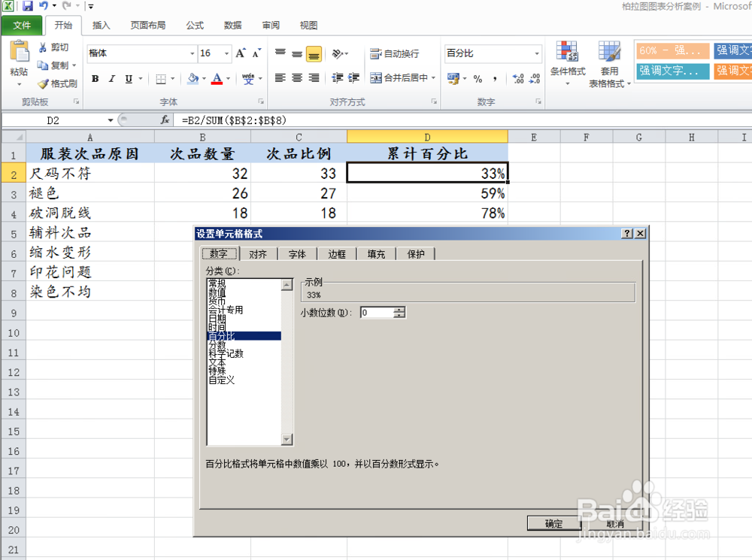Open text orientation options
This screenshot has width=752, height=560.
[x=340, y=53]
